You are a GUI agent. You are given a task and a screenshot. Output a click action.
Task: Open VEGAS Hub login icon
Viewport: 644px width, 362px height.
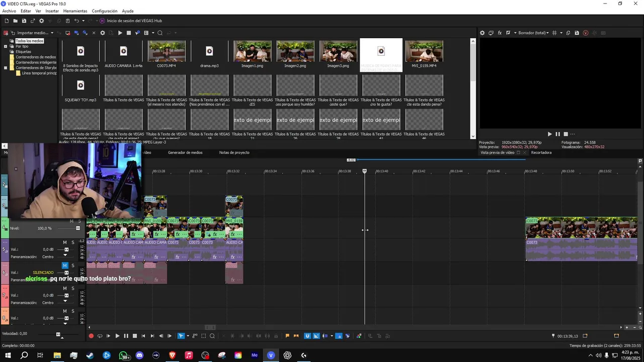pyautogui.click(x=102, y=21)
